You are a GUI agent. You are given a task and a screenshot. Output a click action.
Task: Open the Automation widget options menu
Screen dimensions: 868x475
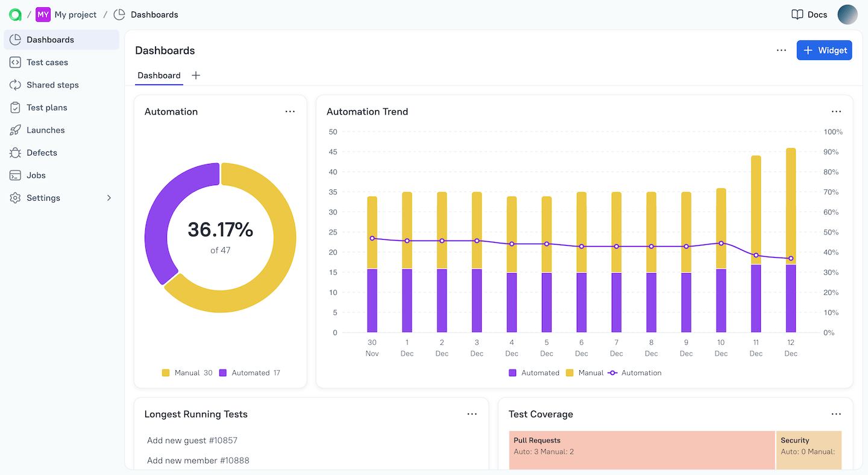290,112
